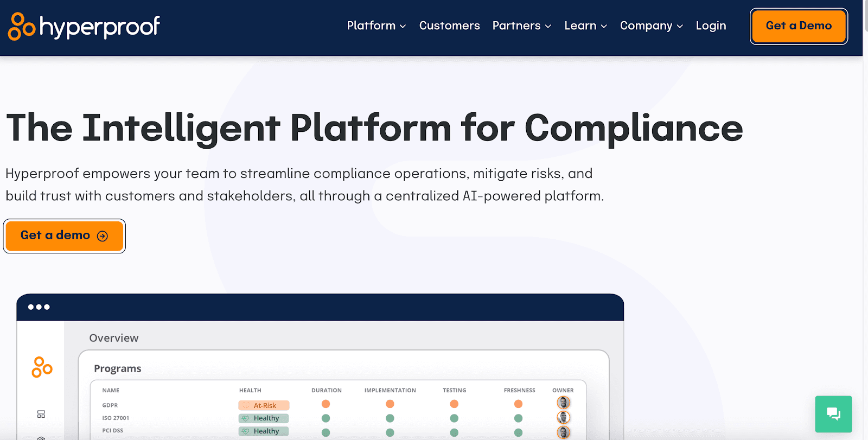The image size is (868, 440).
Task: Click the orange Hyperproof icon in dashboard sidebar
Action: [42, 367]
